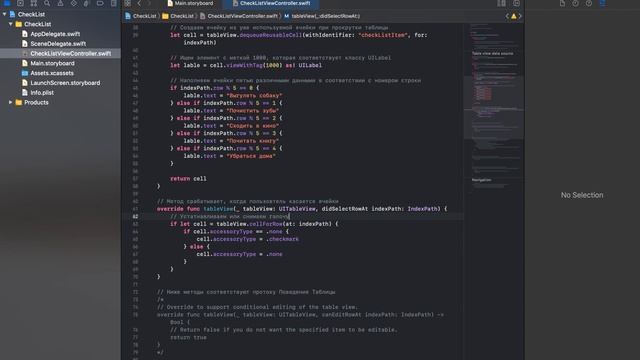640x360 pixels.
Task: Show the File inspector
Action: pos(562,3)
